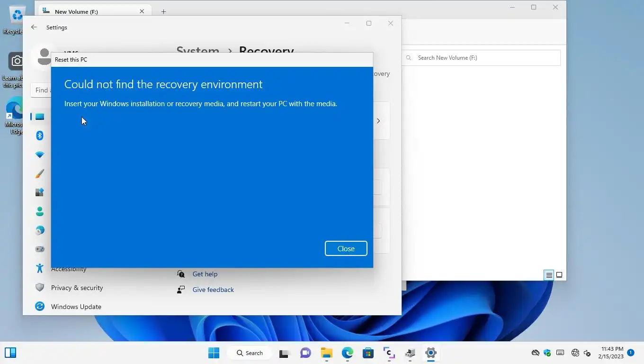Minimize the Settings window
Viewport: 644px width, 364px height.
click(347, 23)
